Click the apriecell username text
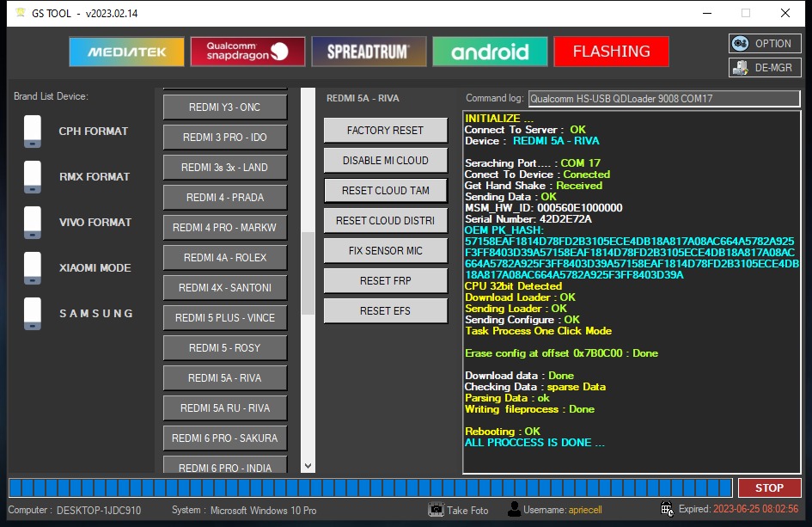Viewport: 812px width, 527px height. (x=585, y=510)
